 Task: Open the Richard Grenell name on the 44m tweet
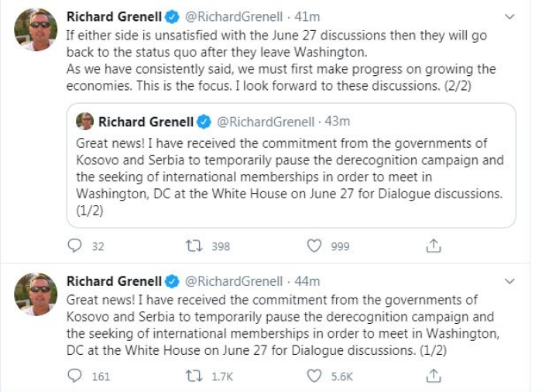(x=114, y=281)
